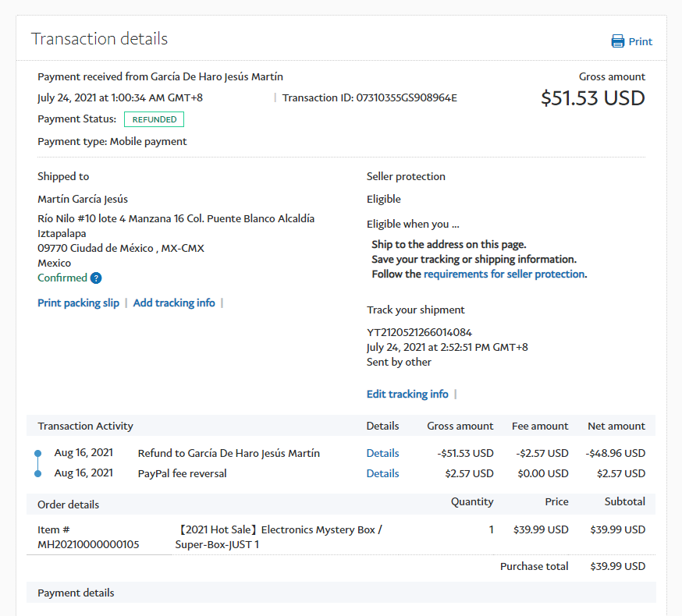
Task: Click the Order details section header
Action: click(68, 504)
